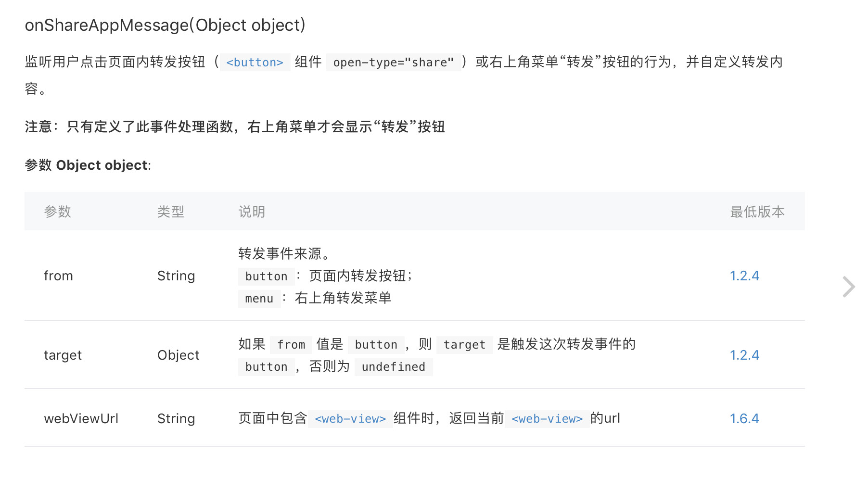This screenshot has height=477, width=868.
Task: Click the 类型 column header
Action: pos(171,212)
